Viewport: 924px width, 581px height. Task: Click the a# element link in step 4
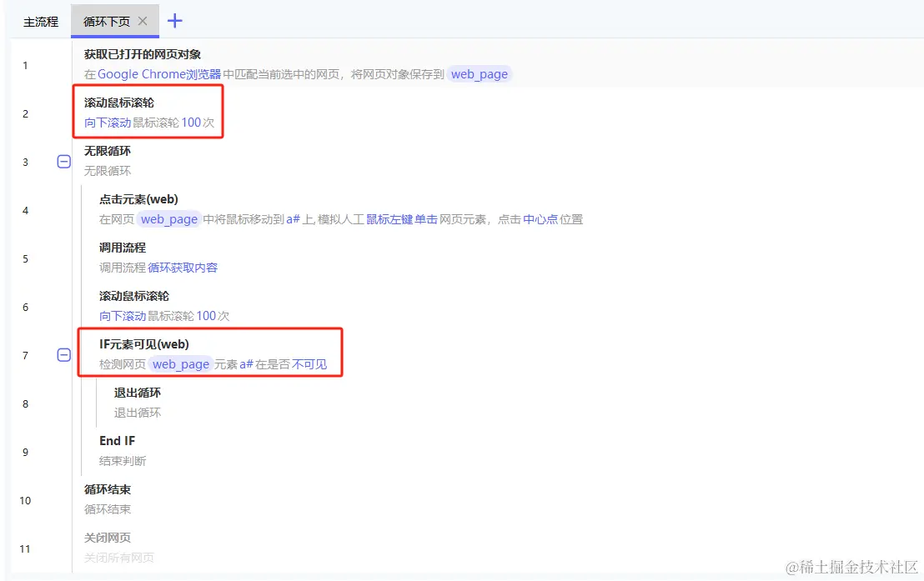click(x=293, y=219)
